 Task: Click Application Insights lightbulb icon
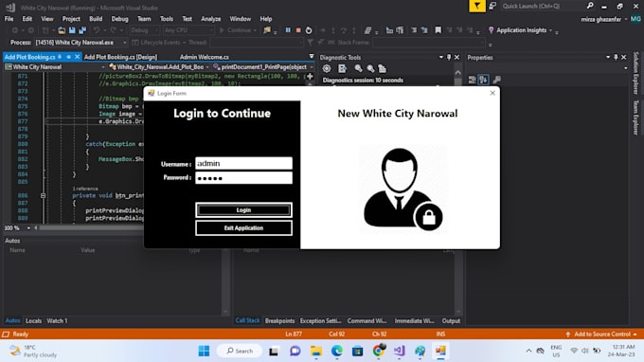pos(491,30)
